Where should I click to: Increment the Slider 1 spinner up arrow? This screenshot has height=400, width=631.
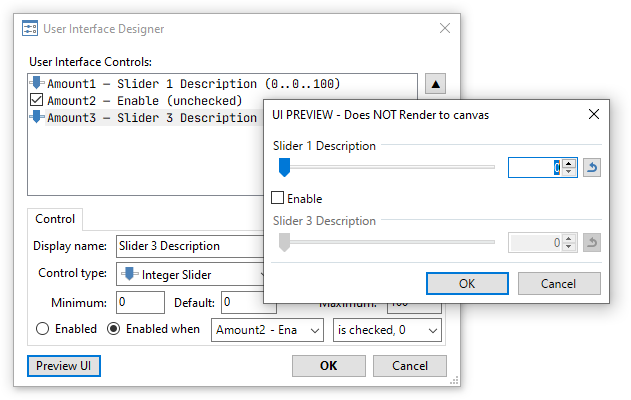pyautogui.click(x=569, y=163)
